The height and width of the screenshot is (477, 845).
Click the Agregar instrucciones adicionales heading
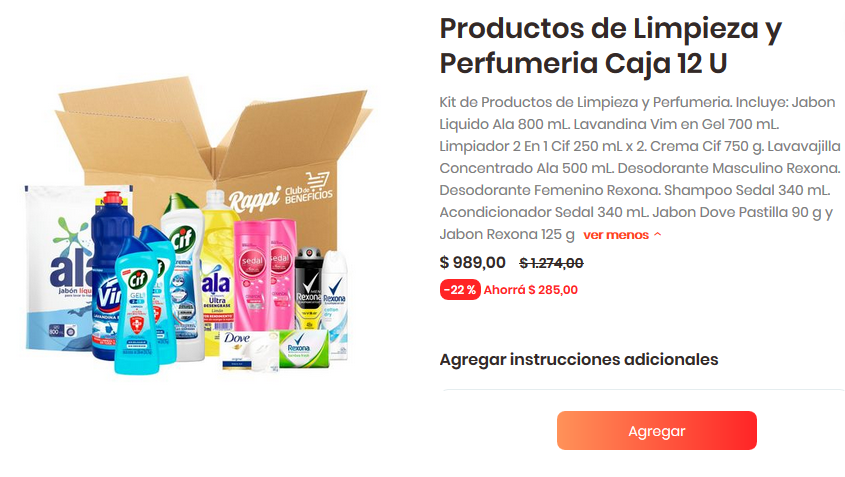tap(579, 359)
